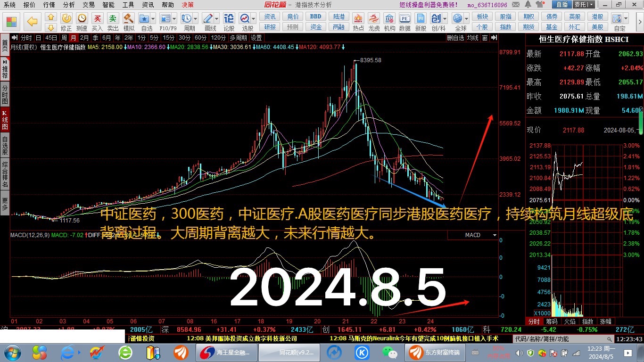
Task: Click the page-up yellow arrow icon
Action: 51,17
